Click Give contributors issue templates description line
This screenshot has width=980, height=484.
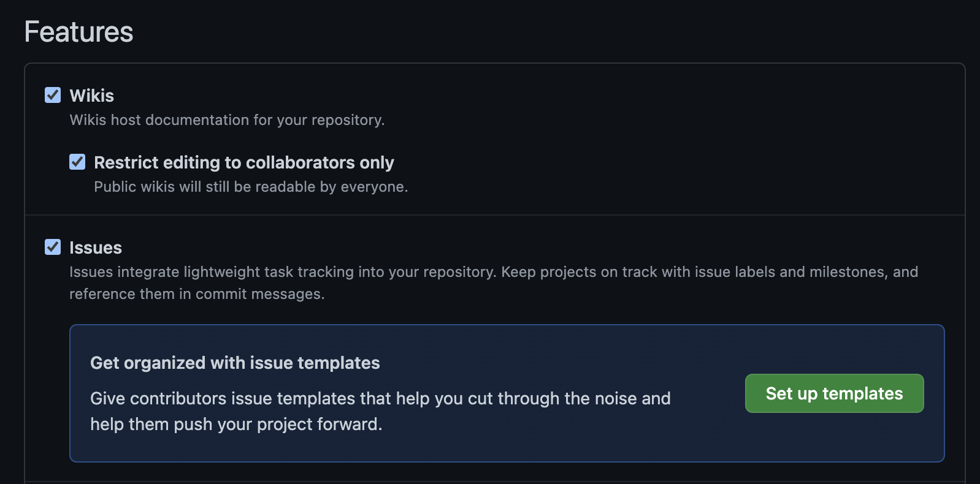[380, 398]
